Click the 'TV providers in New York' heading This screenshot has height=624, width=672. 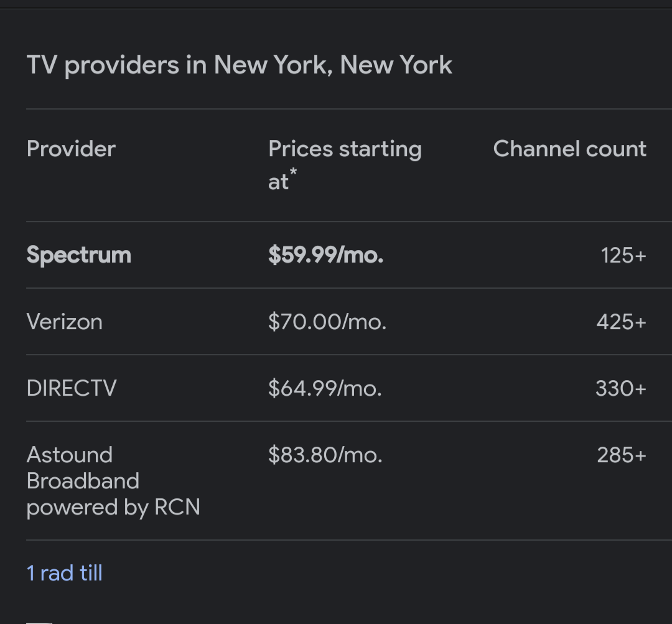coord(239,65)
